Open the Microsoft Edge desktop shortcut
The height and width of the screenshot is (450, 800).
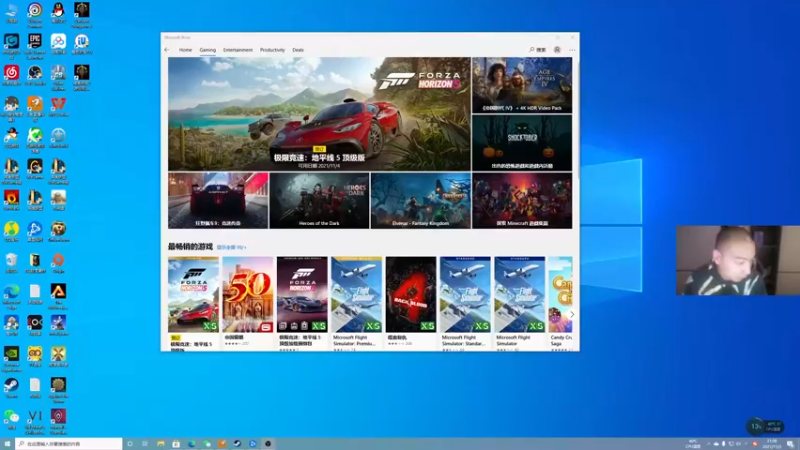coord(11,297)
